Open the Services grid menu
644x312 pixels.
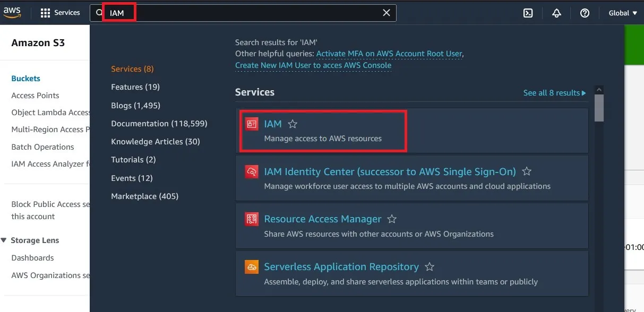point(60,13)
